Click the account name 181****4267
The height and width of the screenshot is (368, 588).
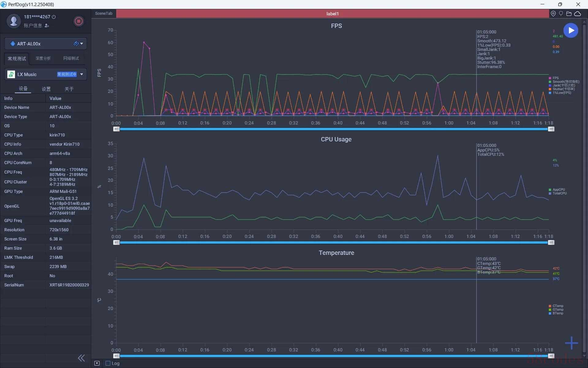click(x=37, y=17)
